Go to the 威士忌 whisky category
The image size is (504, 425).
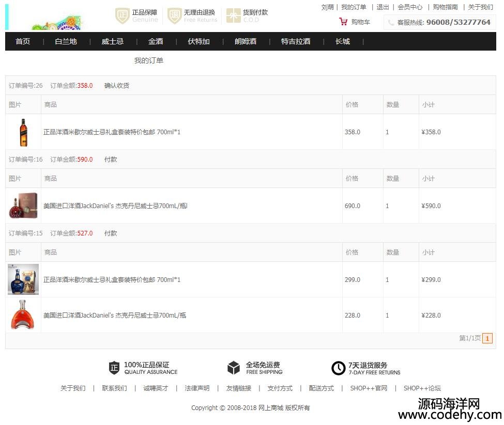pyautogui.click(x=112, y=41)
